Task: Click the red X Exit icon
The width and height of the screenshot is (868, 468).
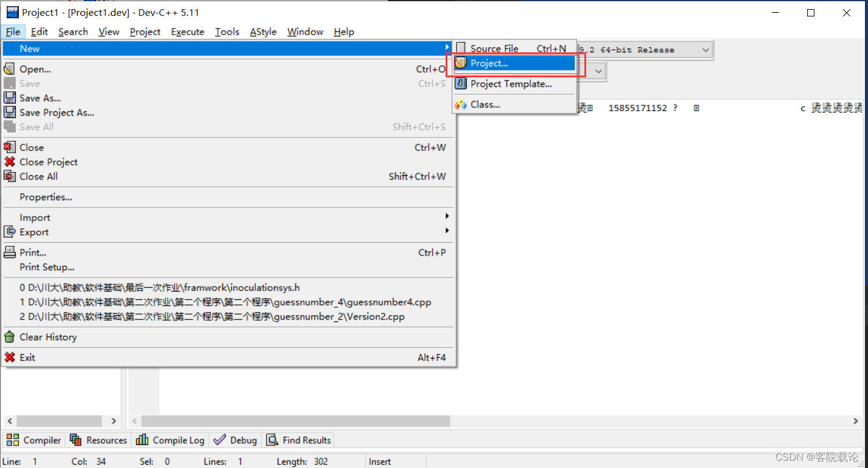Action: [x=9, y=357]
